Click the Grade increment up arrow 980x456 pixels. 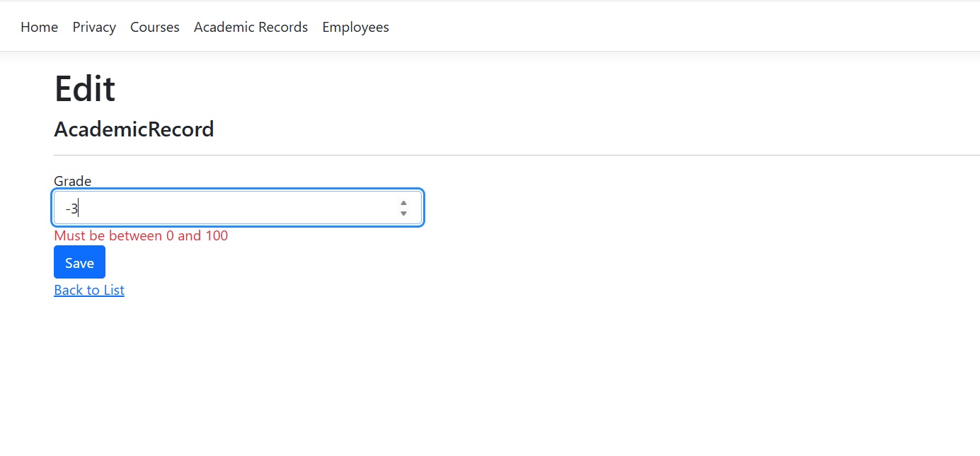point(403,204)
